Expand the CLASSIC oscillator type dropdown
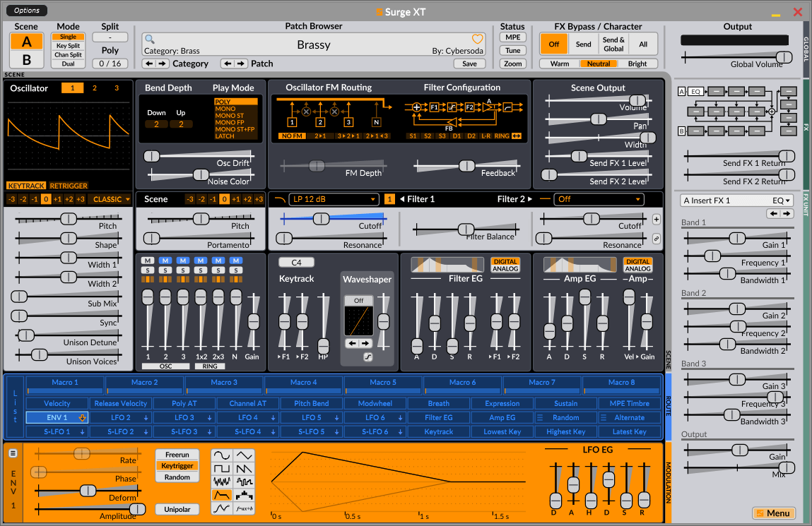Screen dimensions: 812x526 click(110, 199)
